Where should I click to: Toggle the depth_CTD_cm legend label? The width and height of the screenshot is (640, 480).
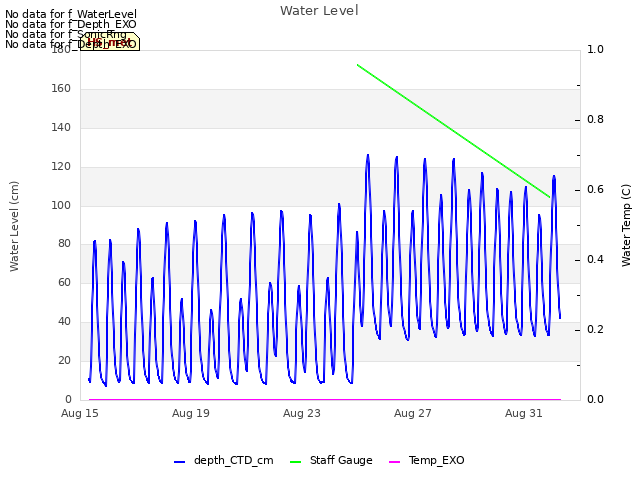click(x=233, y=460)
